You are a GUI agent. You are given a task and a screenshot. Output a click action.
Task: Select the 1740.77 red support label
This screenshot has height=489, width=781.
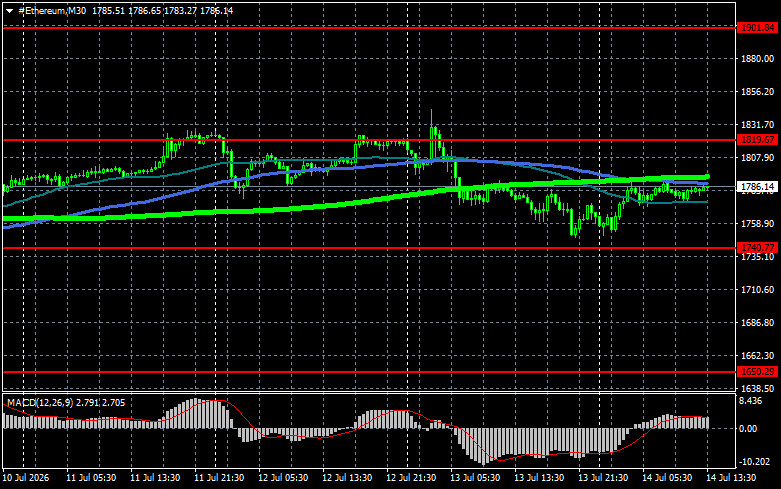coord(758,247)
